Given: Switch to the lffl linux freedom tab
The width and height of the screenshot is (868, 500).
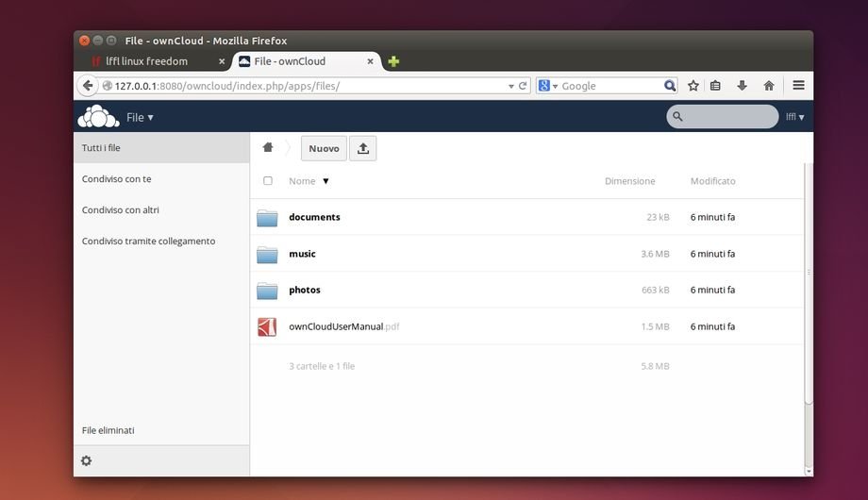Looking at the screenshot, I should coord(151,61).
